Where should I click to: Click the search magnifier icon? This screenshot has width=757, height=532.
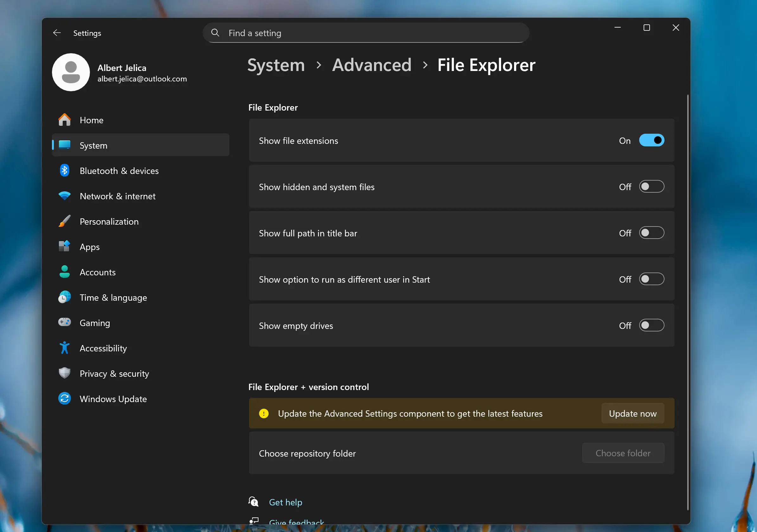coord(215,33)
